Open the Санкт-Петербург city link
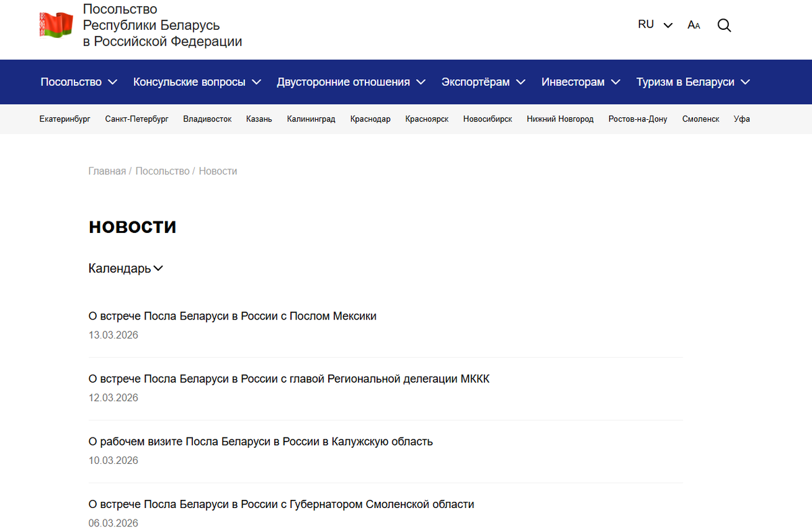The image size is (812, 531). 137,119
